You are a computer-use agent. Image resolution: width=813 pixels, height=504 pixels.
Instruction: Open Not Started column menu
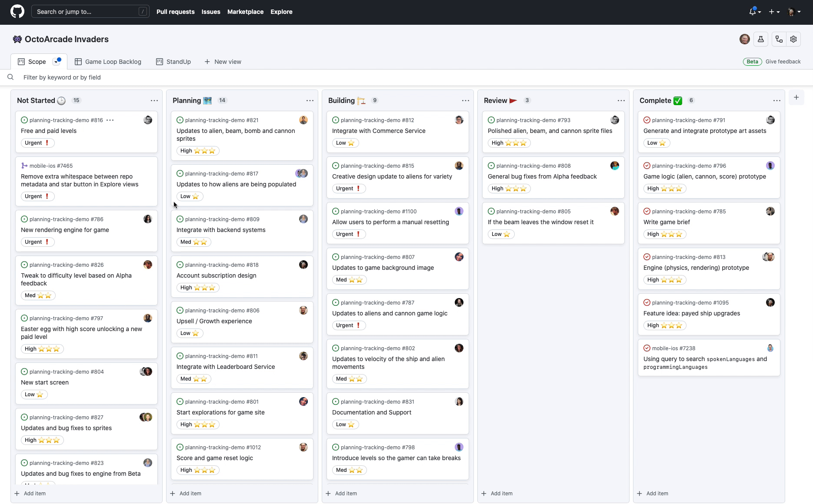click(x=154, y=101)
